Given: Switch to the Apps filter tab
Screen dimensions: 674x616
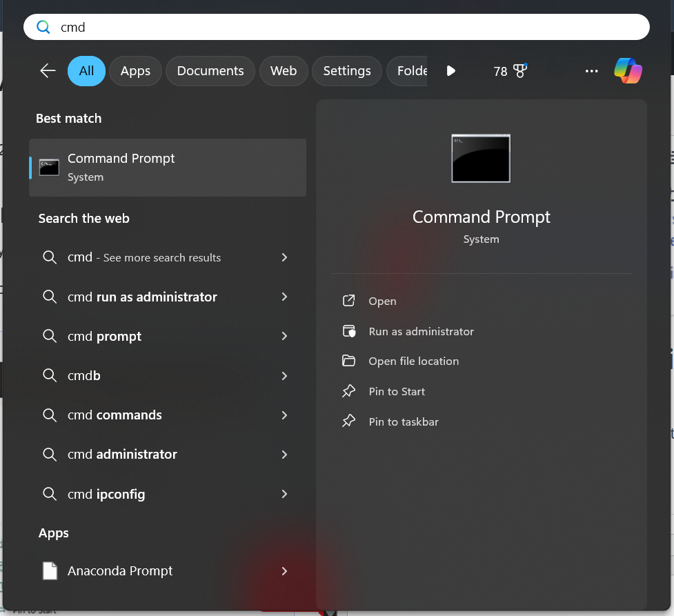Looking at the screenshot, I should tap(135, 71).
